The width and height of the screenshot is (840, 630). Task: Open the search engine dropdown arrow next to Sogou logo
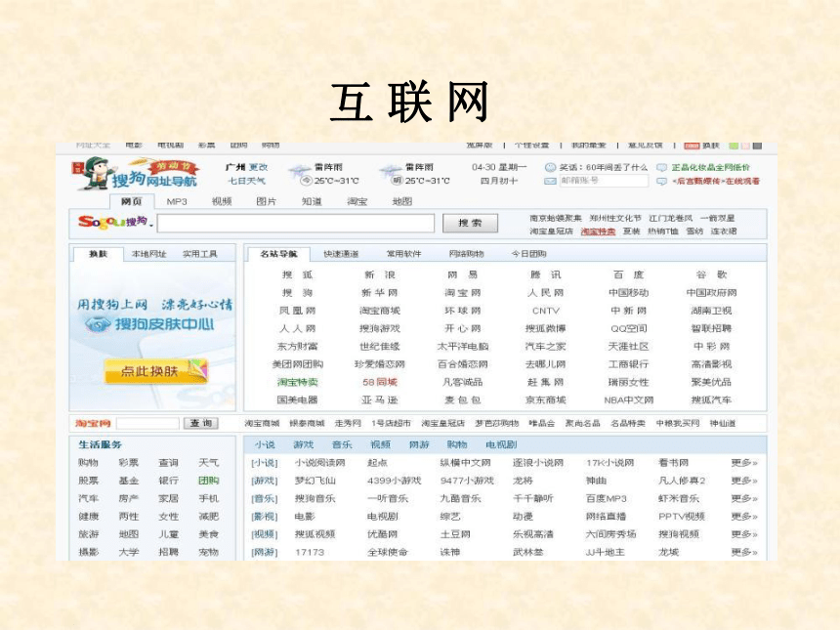(151, 226)
